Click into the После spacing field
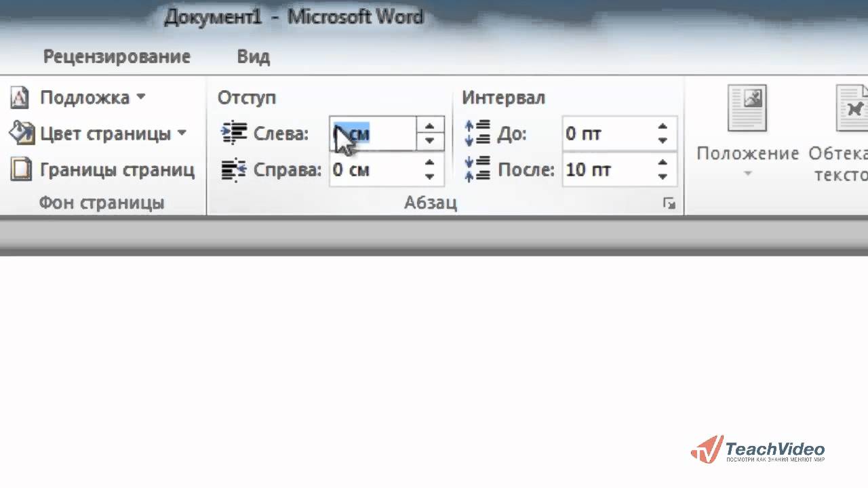 tap(606, 169)
